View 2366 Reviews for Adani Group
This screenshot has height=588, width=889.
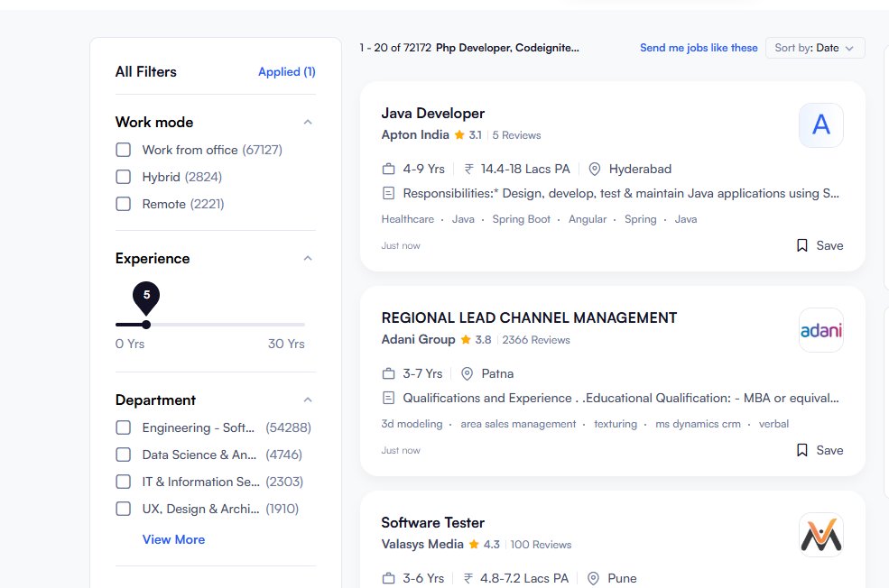[536, 339]
